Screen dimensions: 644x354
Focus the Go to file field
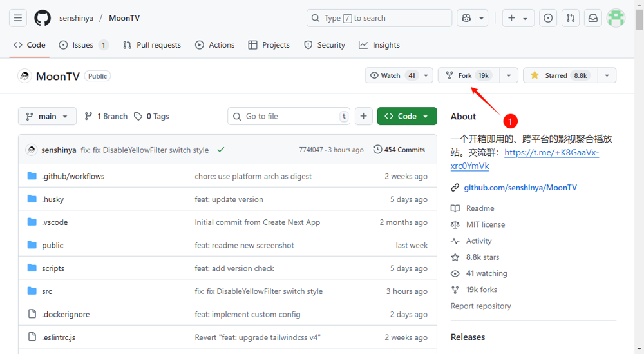290,116
